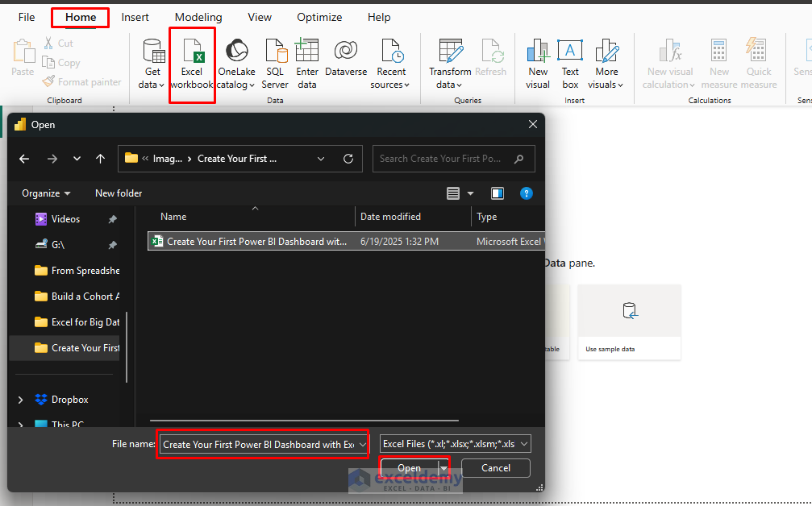Click Copy in the Clipboard group
Image resolution: width=812 pixels, height=506 pixels.
click(x=61, y=63)
